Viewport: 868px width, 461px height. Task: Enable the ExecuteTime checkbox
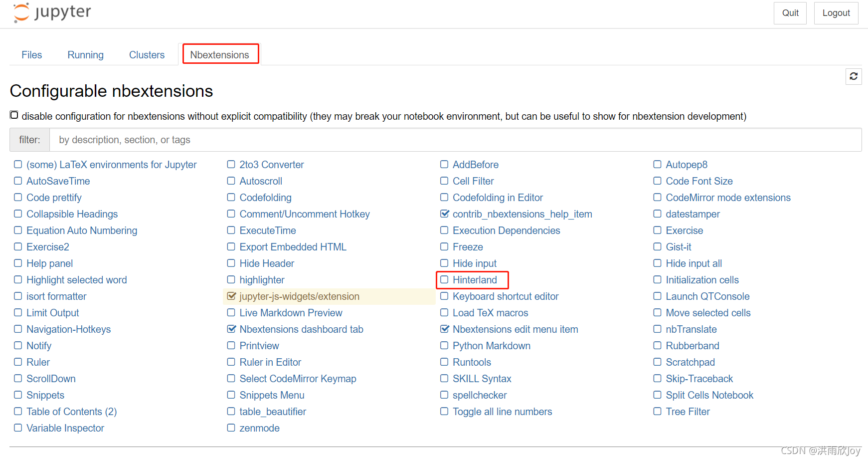tap(231, 230)
